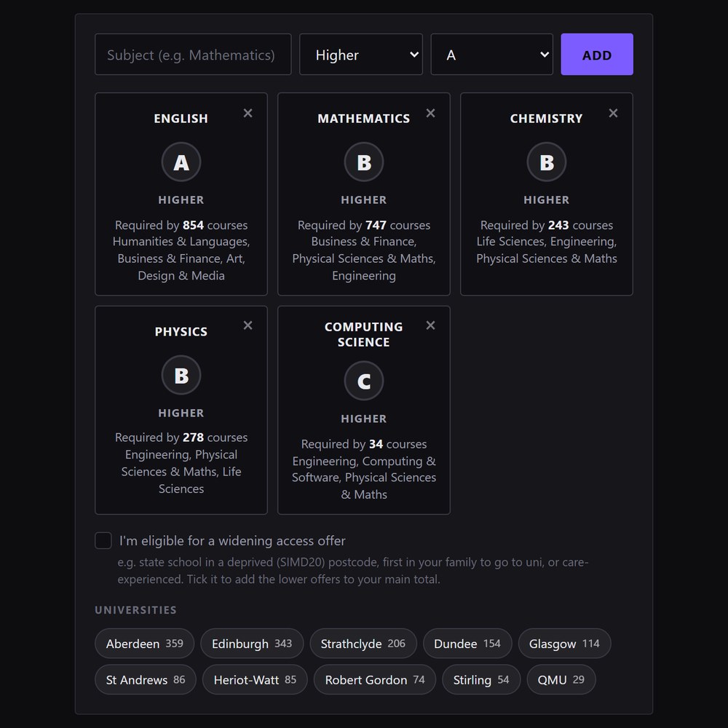Open the Higher qualification level dropdown
728x728 pixels.
click(x=361, y=55)
